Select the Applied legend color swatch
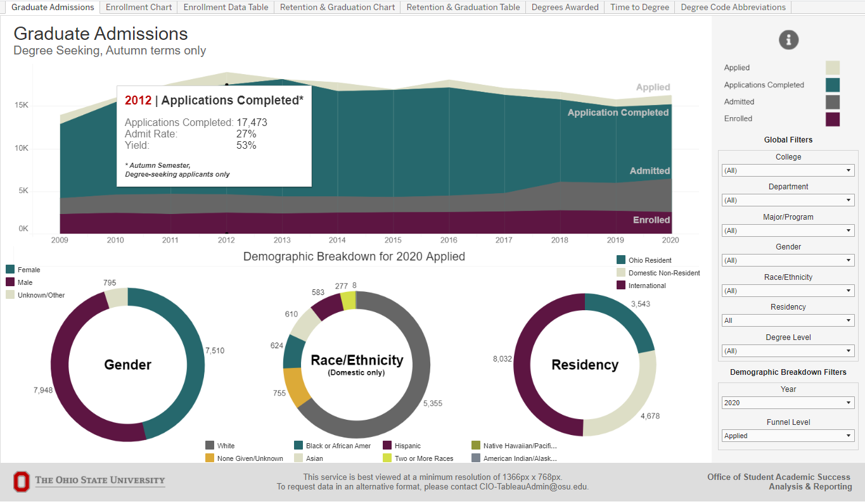This screenshot has height=504, width=865. click(832, 67)
